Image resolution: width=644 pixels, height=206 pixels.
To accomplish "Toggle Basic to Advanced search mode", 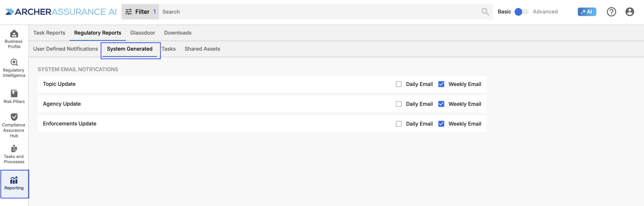I will click(522, 12).
